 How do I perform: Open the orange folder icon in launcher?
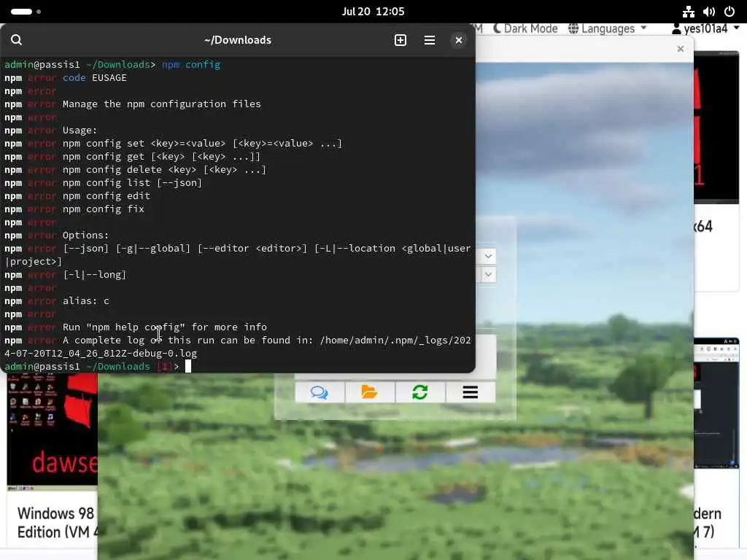(370, 392)
